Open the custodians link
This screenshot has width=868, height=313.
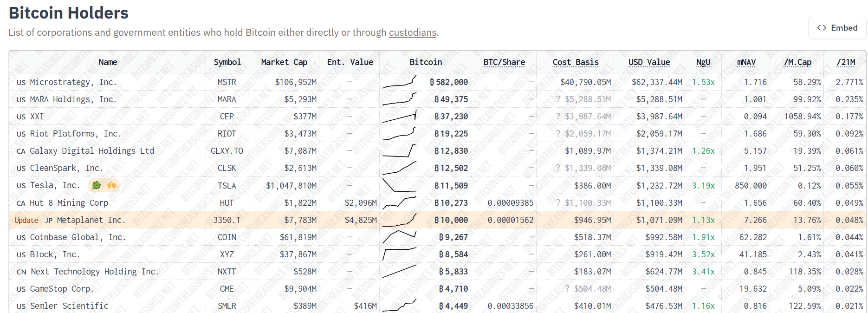412,33
